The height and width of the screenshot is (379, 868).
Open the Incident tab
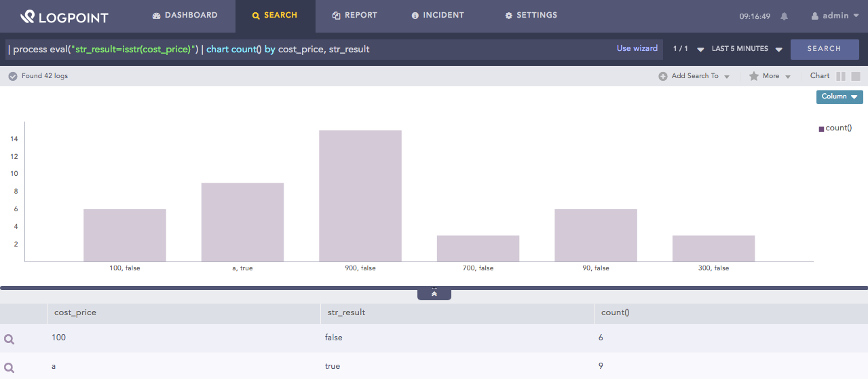tap(438, 15)
